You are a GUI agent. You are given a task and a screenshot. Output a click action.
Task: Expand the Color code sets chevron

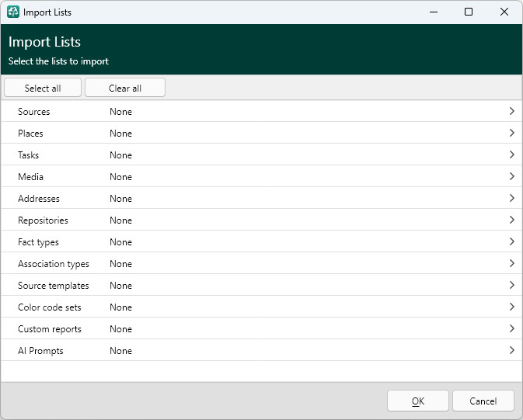pos(512,307)
